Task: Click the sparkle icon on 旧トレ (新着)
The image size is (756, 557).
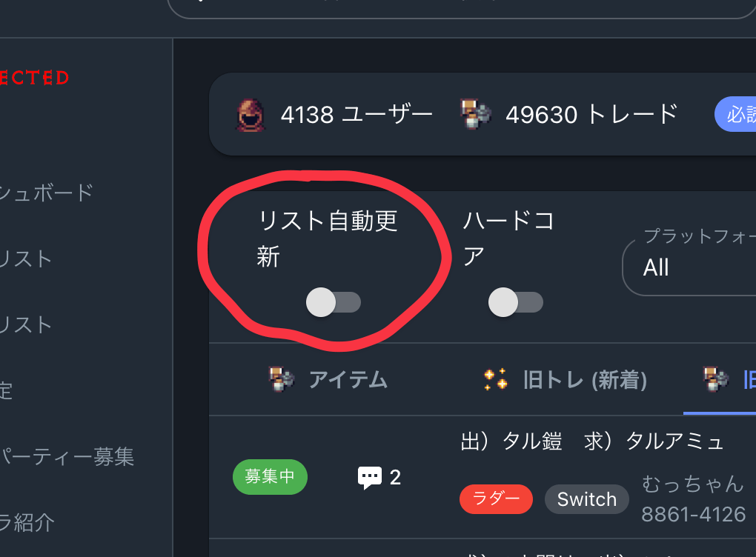Action: point(496,379)
